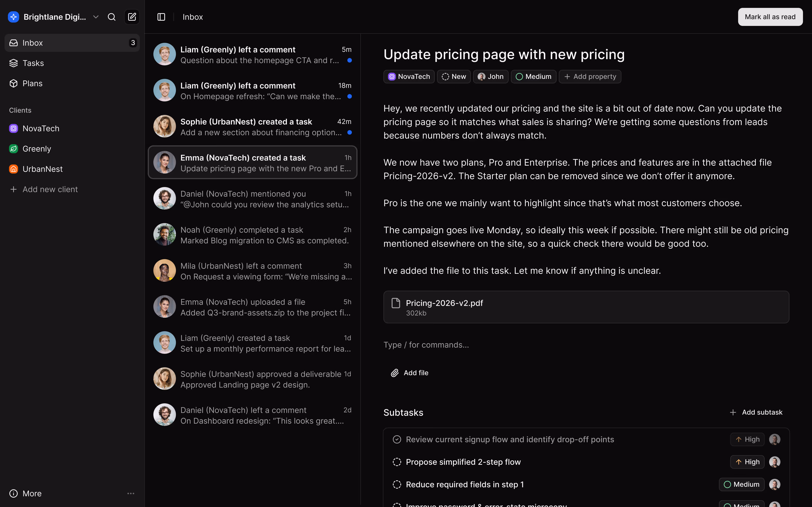The width and height of the screenshot is (812, 507).
Task: Click Add subtask
Action: (756, 412)
